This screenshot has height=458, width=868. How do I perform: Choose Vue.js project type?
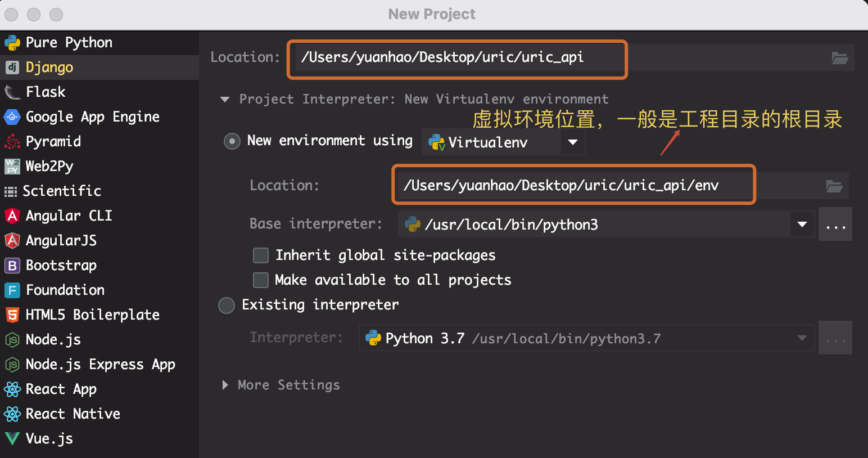coord(100,439)
